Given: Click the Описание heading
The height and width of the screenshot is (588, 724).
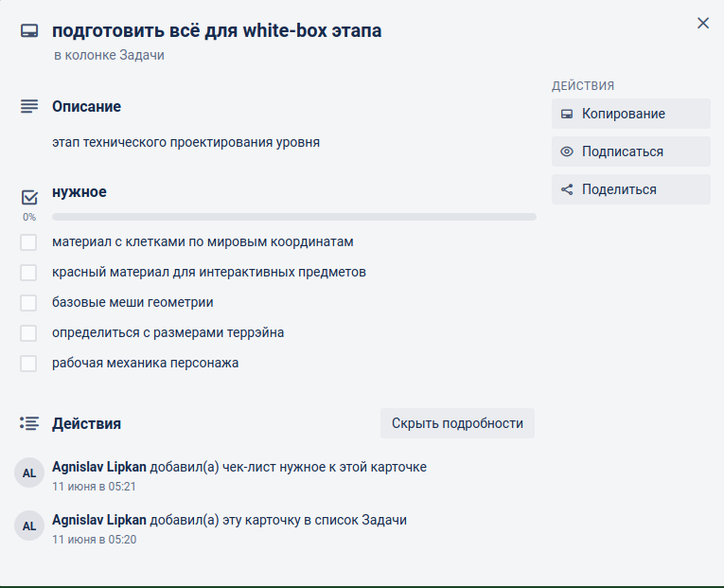Looking at the screenshot, I should (86, 107).
